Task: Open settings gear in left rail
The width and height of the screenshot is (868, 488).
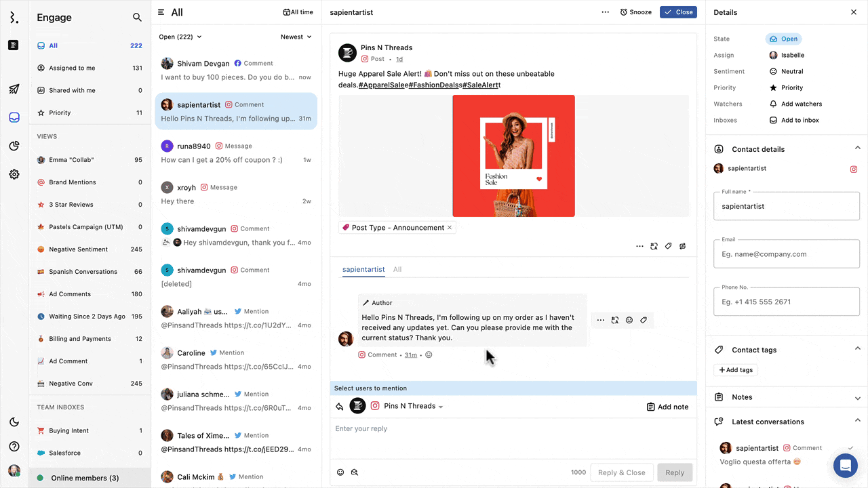Action: pos(14,174)
